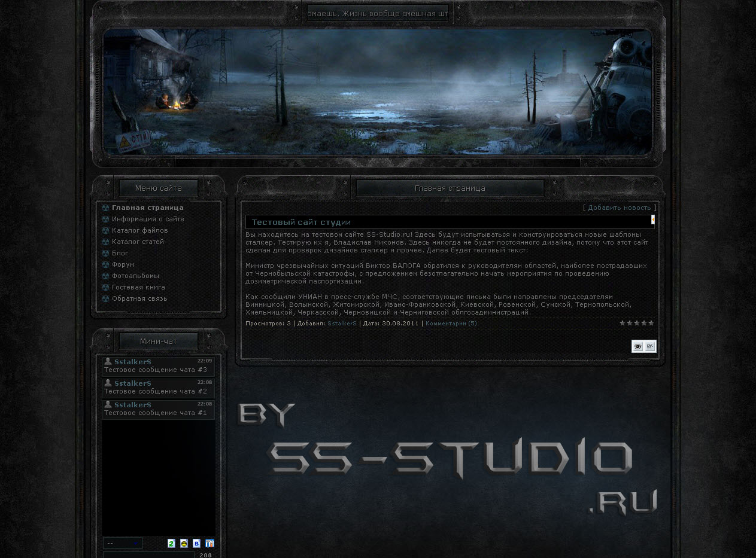Screen dimensions: 756x558
Task: Click SstalkerS name on chat message #2
Action: point(133,383)
